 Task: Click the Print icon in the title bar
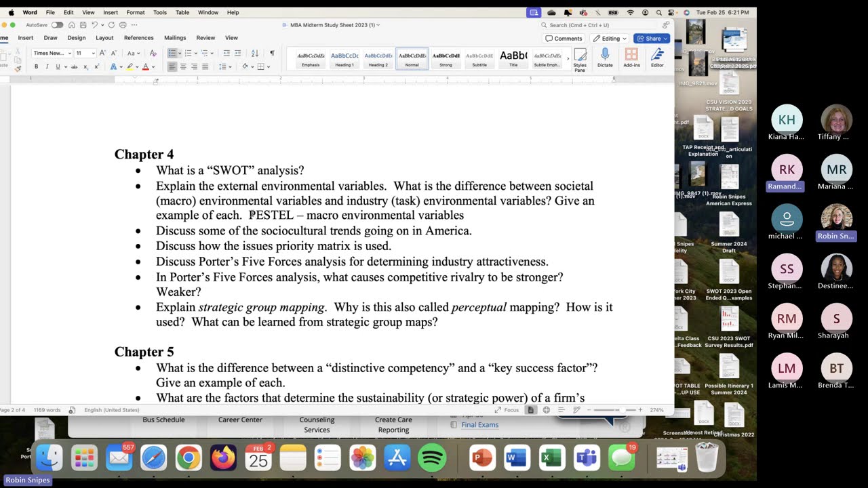[x=123, y=25]
